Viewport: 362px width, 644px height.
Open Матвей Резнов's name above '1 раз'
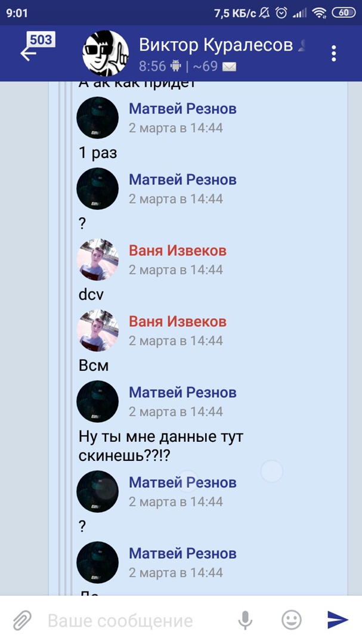pyautogui.click(x=183, y=109)
